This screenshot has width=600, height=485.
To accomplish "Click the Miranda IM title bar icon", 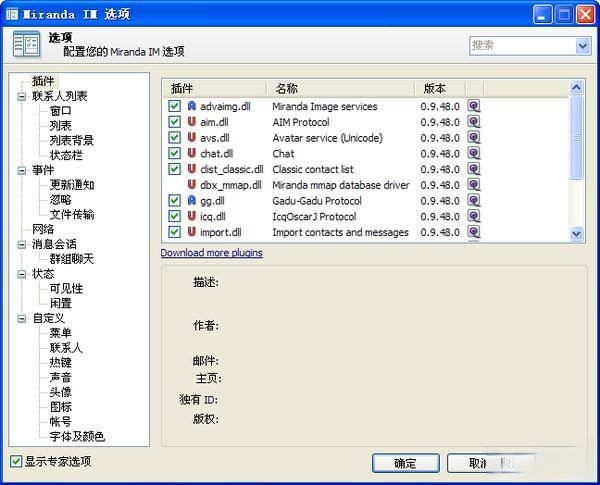I will [12, 15].
